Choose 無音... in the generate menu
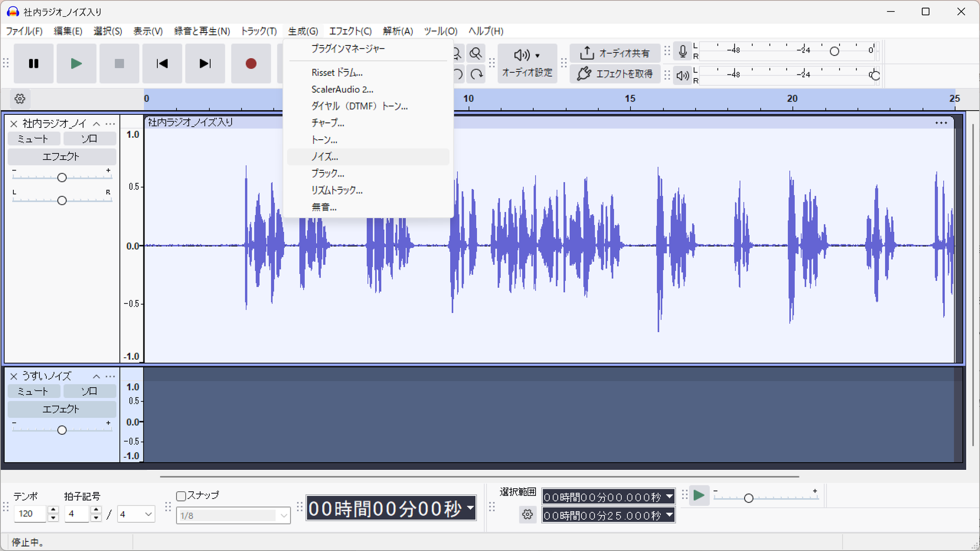Screen dimensions: 980x551 368,207
